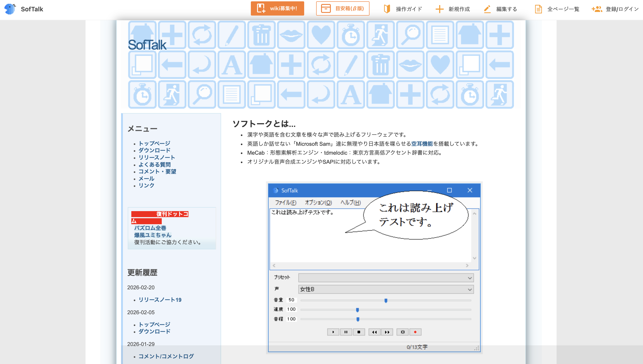Click the rewind button in SofTalk screenshot
This screenshot has width=643, height=364.
(374, 332)
